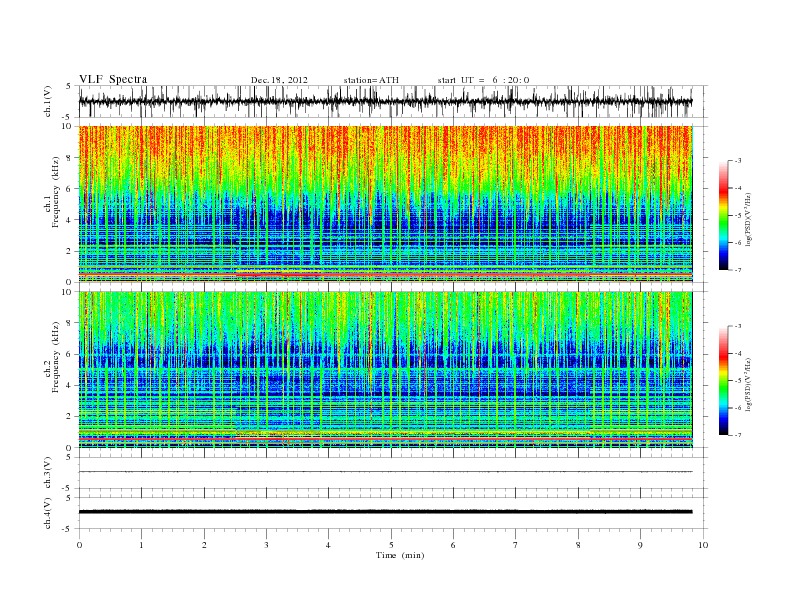
Task: Click the "8" kHz tick of ch.1 spectrogram
Action: click(x=70, y=158)
